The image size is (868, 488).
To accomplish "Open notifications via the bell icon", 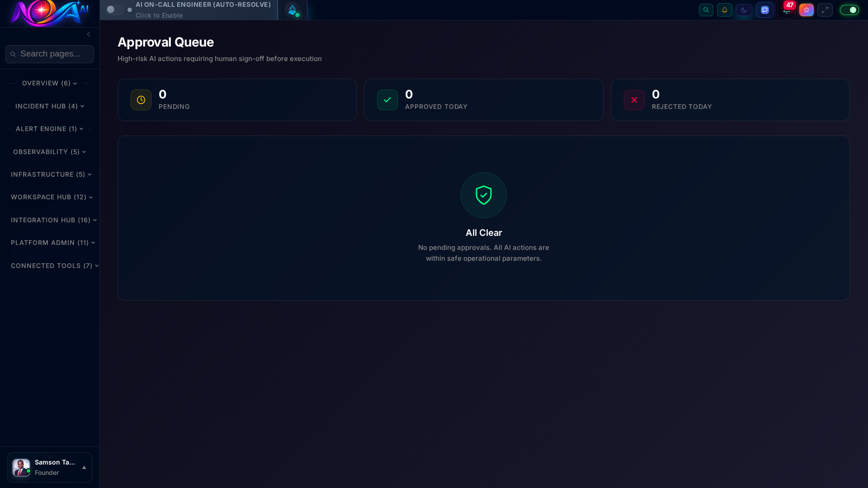I will 725,9.
